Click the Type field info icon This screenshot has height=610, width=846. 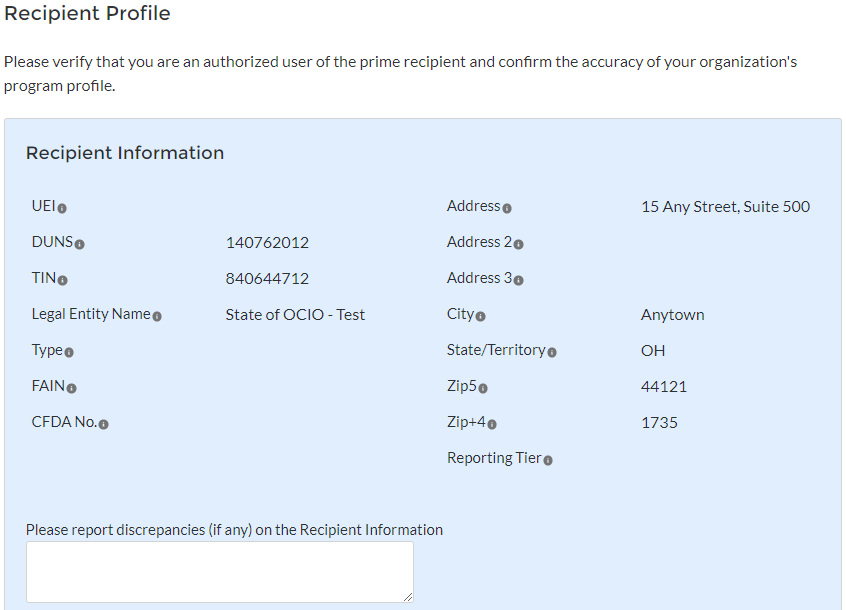tap(69, 352)
